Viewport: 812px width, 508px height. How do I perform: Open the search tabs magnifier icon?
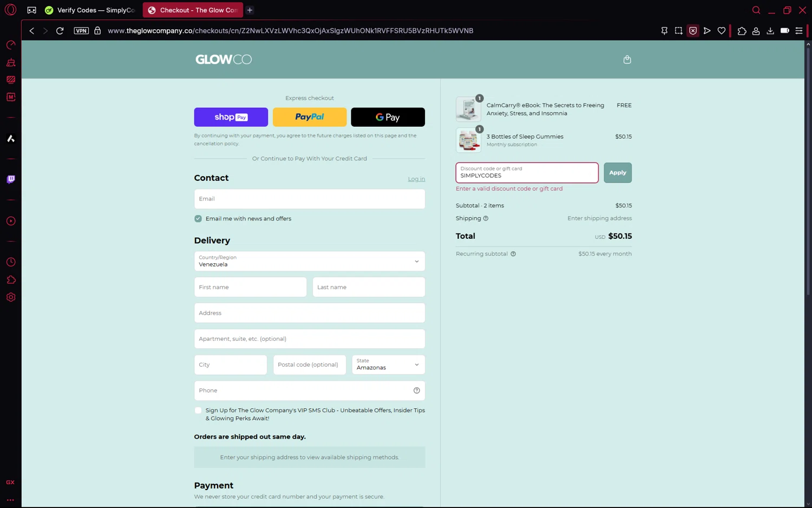click(756, 10)
